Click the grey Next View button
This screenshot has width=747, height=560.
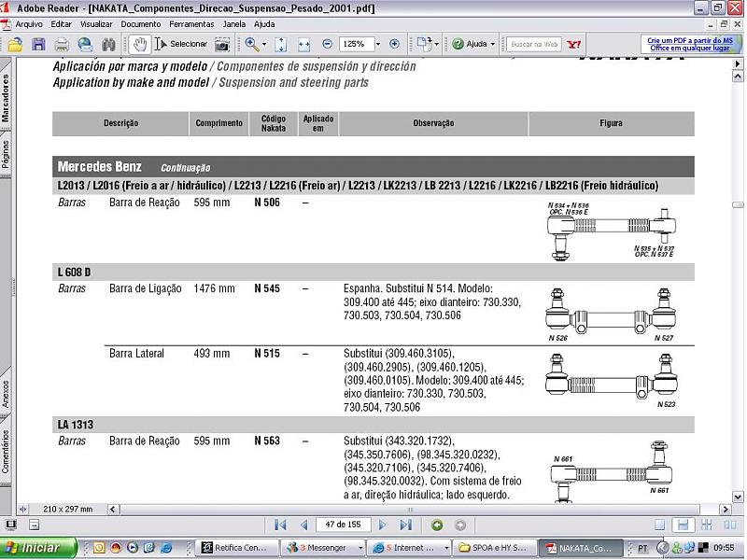click(x=460, y=525)
